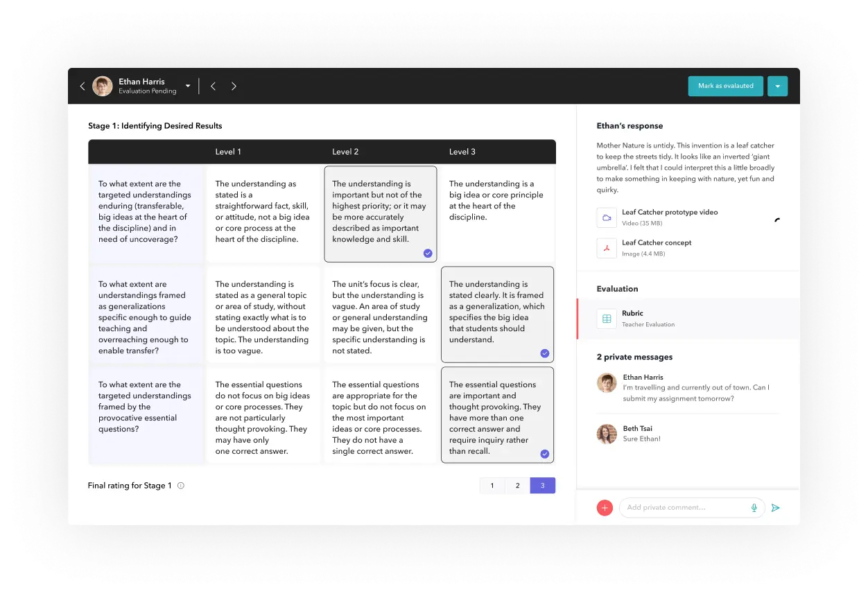868x593 pixels.
Task: Click info icon next to Final rating
Action: [x=181, y=486]
